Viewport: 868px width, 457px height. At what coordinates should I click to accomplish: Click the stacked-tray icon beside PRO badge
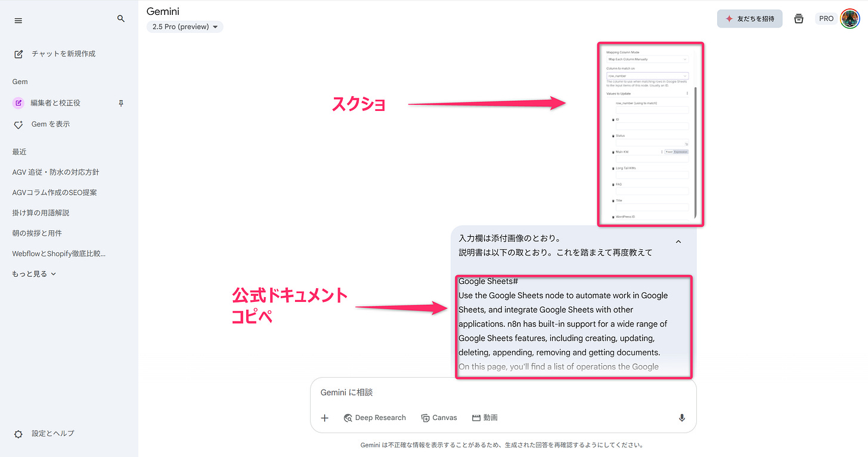tap(799, 18)
